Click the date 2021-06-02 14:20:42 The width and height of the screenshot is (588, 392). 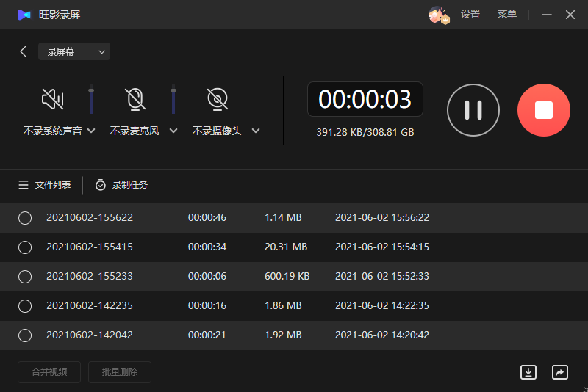382,335
